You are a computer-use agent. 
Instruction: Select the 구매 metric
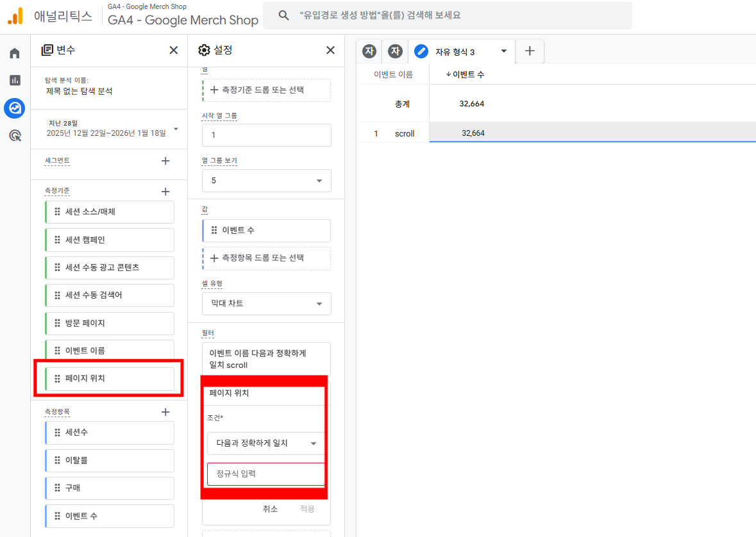(x=110, y=488)
